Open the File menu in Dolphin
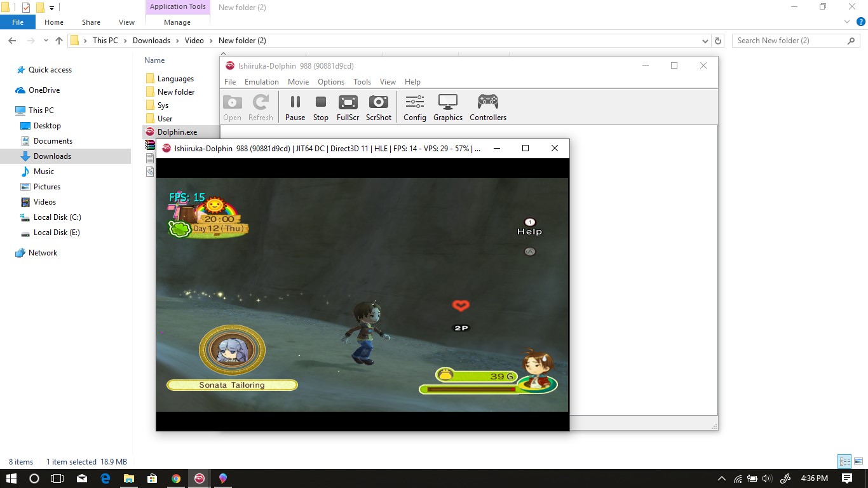The height and width of the screenshot is (488, 868). 230,82
